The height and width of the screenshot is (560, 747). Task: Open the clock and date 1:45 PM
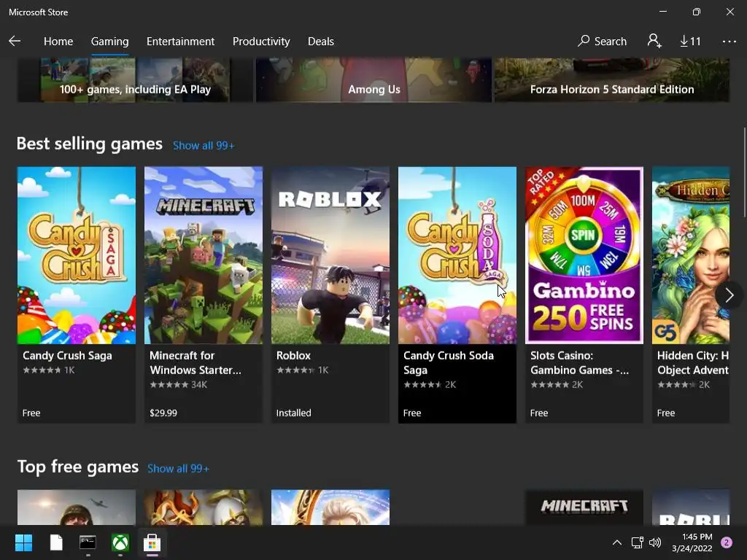pyautogui.click(x=692, y=542)
